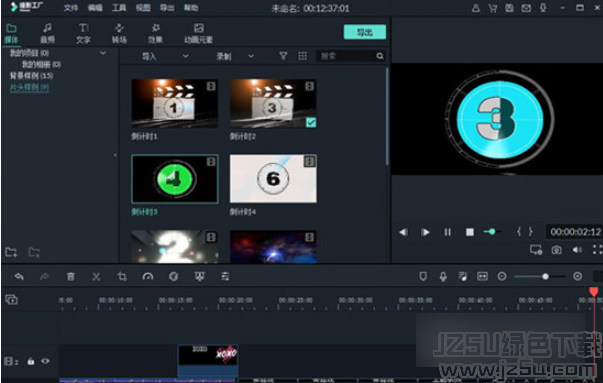Open the 编辑 menu

coord(95,8)
